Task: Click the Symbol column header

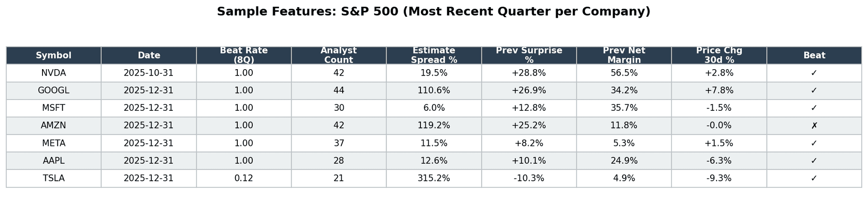Action: pos(53,56)
